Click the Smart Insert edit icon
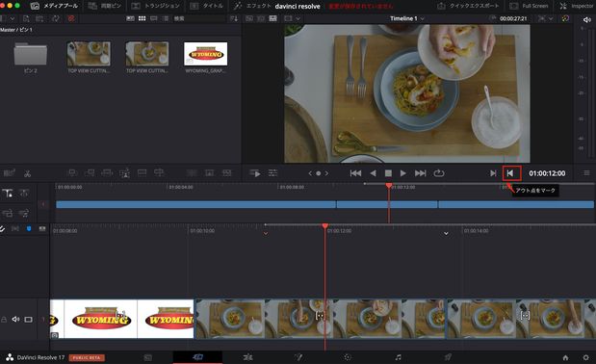Viewport: 596px width, 364px height. (72, 173)
